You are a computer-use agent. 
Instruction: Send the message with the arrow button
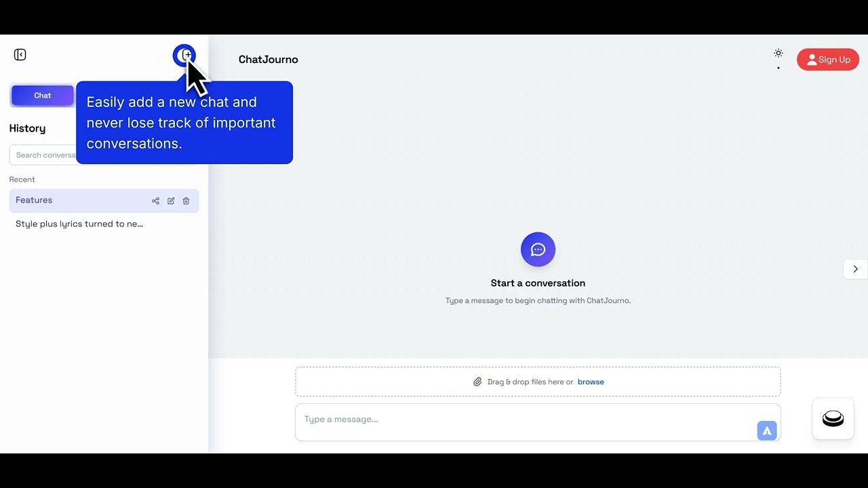tap(767, 430)
